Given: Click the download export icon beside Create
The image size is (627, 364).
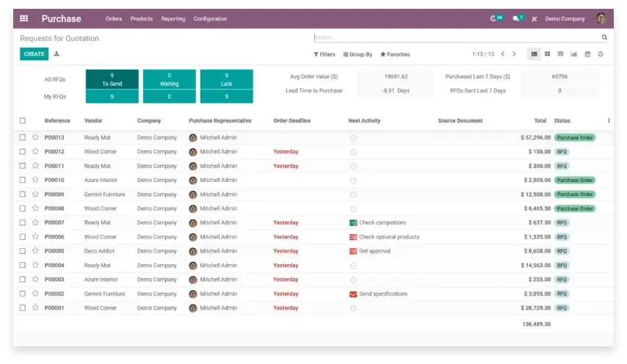Looking at the screenshot, I should [57, 54].
